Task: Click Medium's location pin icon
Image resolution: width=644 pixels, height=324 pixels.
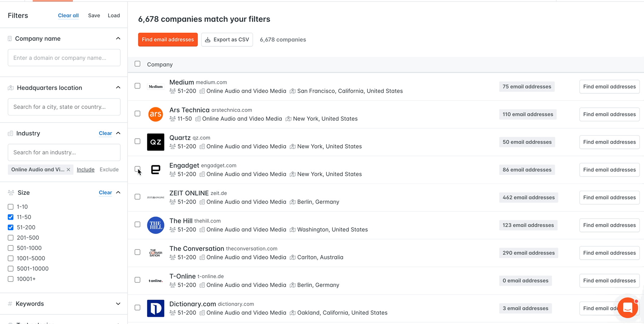Action: [293, 91]
